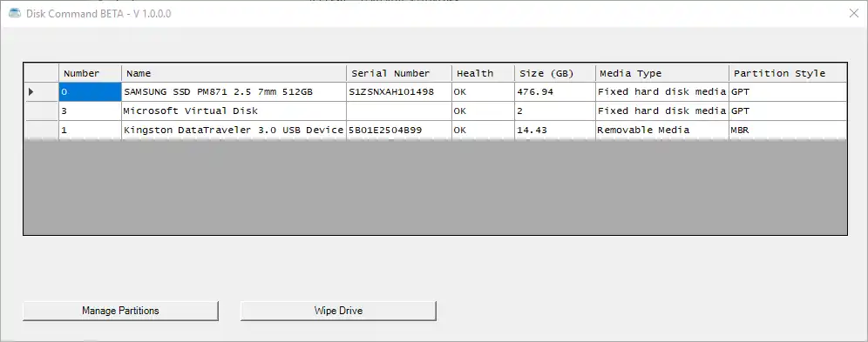The height and width of the screenshot is (342, 868).
Task: Select the highlighted Number cell 0
Action: 91,91
